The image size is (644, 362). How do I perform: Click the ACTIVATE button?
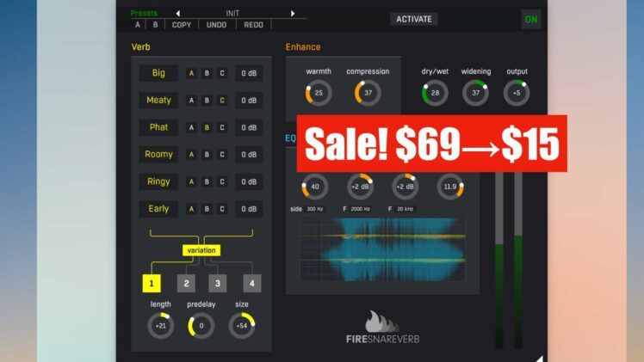coord(414,19)
